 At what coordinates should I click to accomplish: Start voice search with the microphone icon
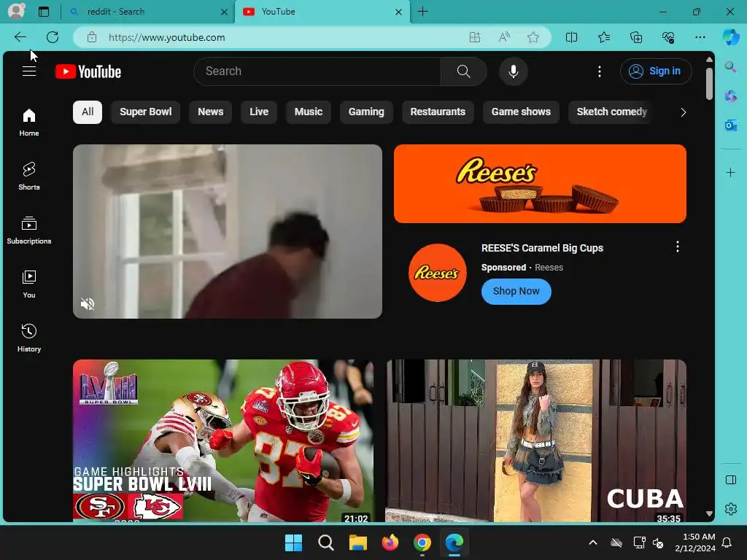pyautogui.click(x=513, y=71)
